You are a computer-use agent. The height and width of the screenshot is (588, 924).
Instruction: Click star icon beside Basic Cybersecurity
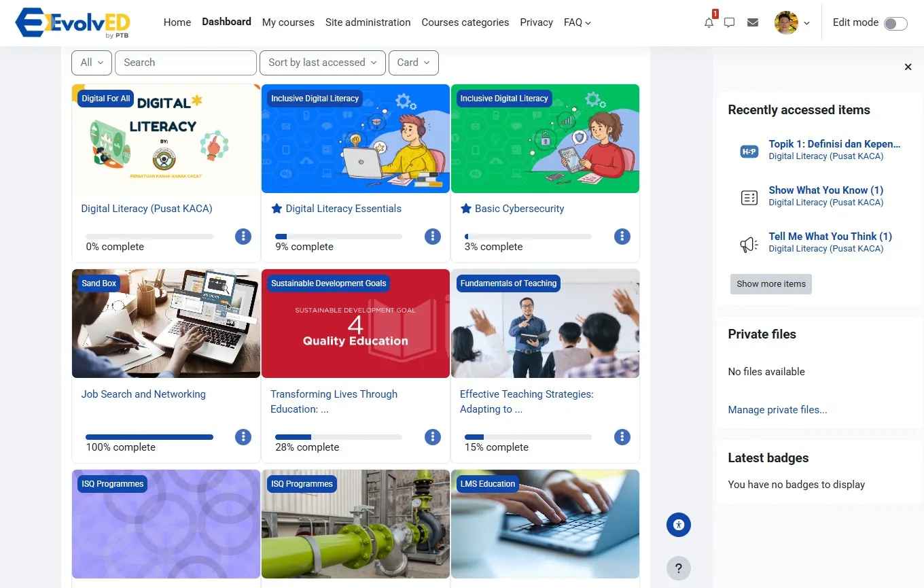[466, 209]
